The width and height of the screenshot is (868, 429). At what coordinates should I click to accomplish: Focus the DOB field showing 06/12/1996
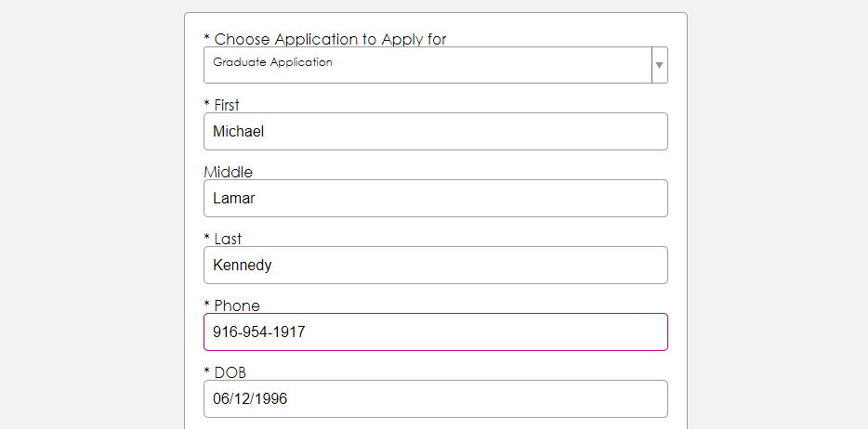click(x=435, y=398)
